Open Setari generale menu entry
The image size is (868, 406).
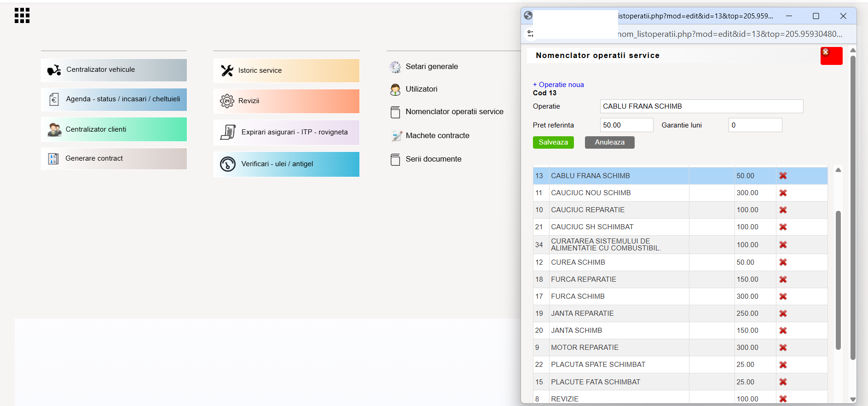[x=432, y=67]
